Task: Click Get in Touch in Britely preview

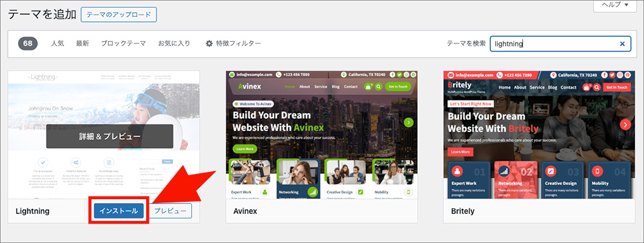Action: coord(617,87)
